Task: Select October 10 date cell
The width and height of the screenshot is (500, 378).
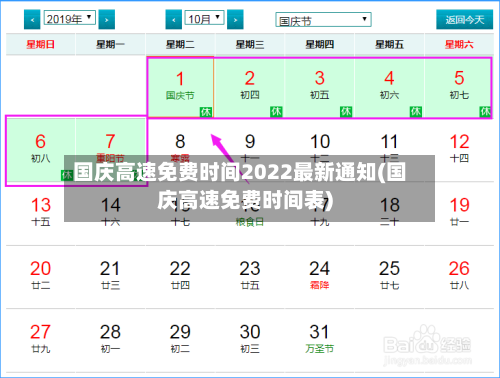Action: (x=320, y=150)
